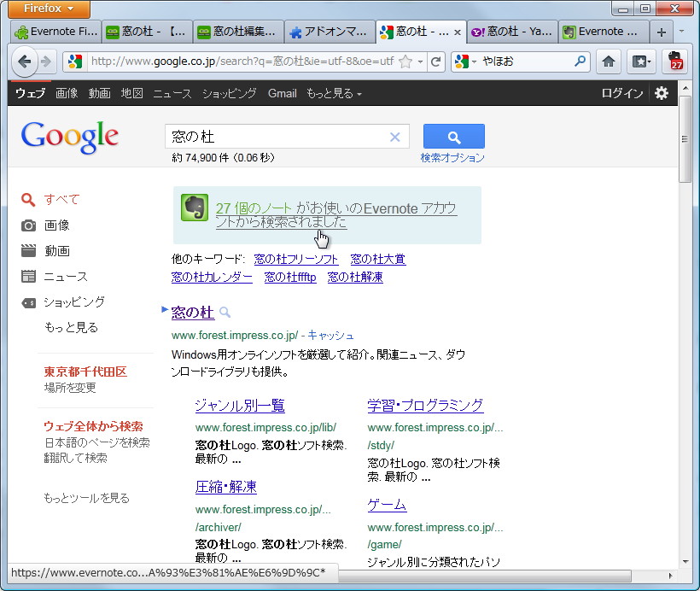700x591 pixels.
Task: Reload the page using the refresh icon
Action: pos(435,61)
